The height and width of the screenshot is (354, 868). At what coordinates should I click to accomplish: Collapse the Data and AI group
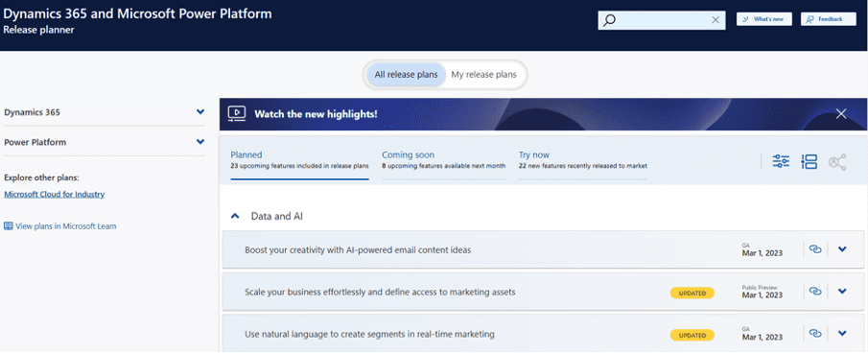(235, 216)
